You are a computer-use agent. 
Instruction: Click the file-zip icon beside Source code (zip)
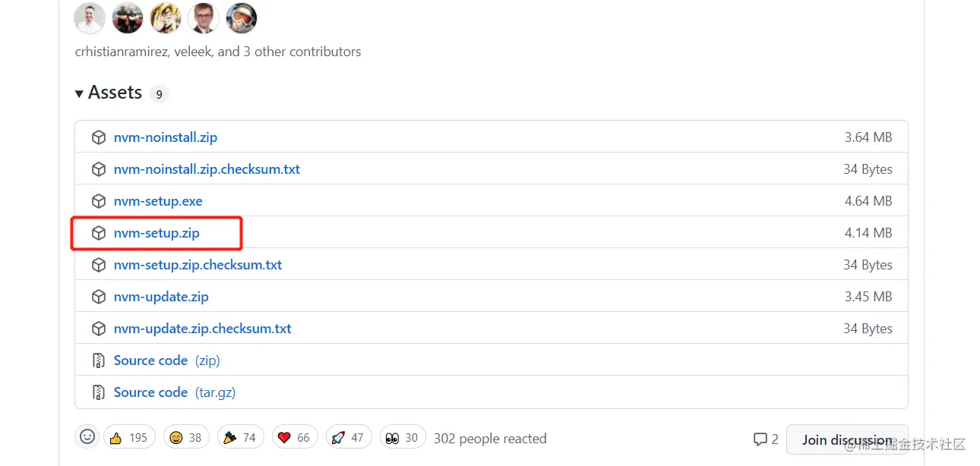(99, 361)
